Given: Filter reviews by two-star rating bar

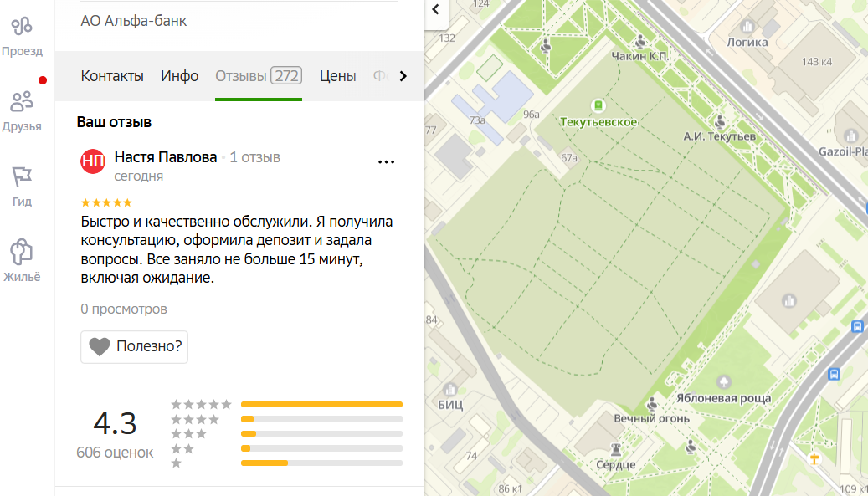Looking at the screenshot, I should tap(321, 448).
